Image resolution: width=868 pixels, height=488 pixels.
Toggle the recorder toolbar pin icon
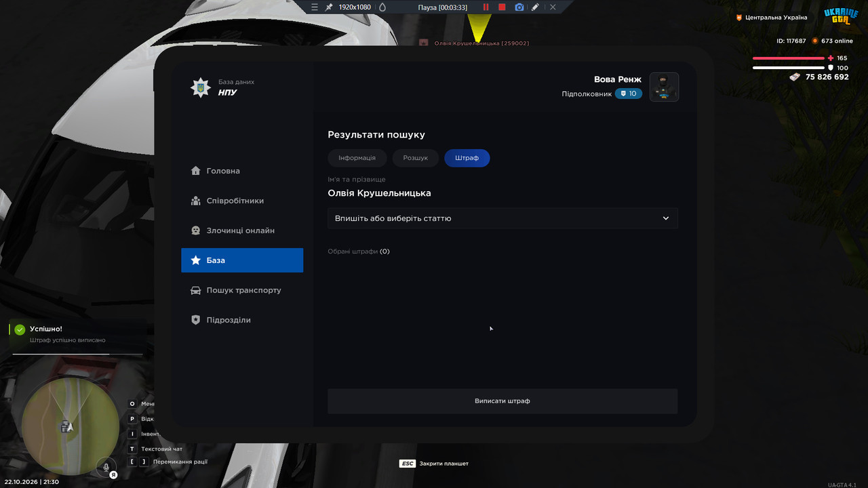[x=329, y=7]
